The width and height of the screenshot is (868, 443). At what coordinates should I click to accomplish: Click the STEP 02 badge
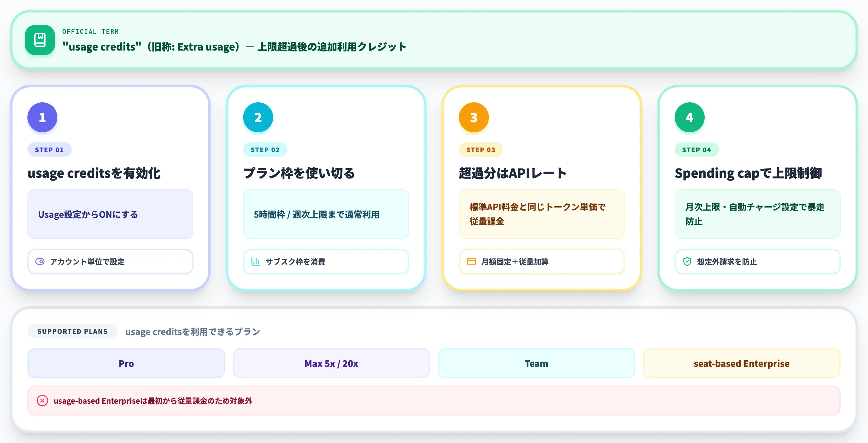click(x=265, y=150)
